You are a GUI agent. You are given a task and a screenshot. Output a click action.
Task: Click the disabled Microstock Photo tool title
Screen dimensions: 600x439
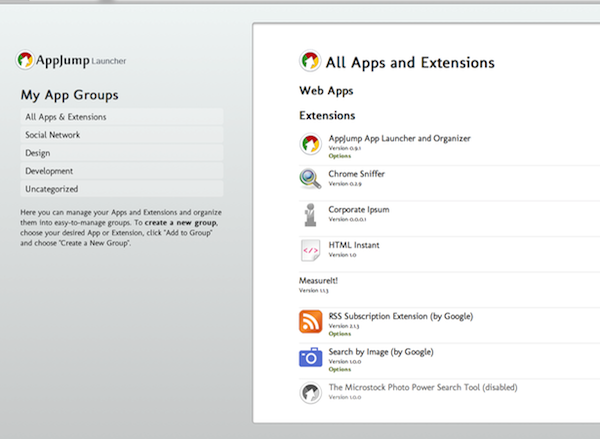pos(423,387)
